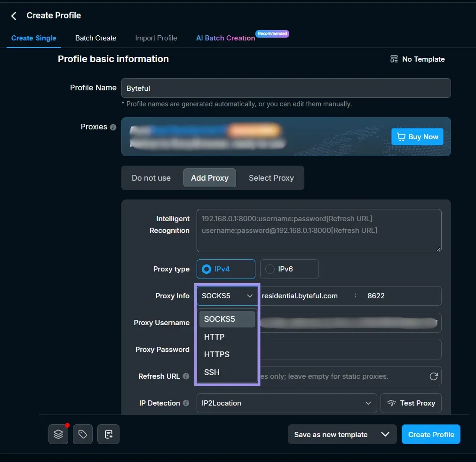Click the Intelligent Recognition resize handle
The image size is (476, 462).
438,249
